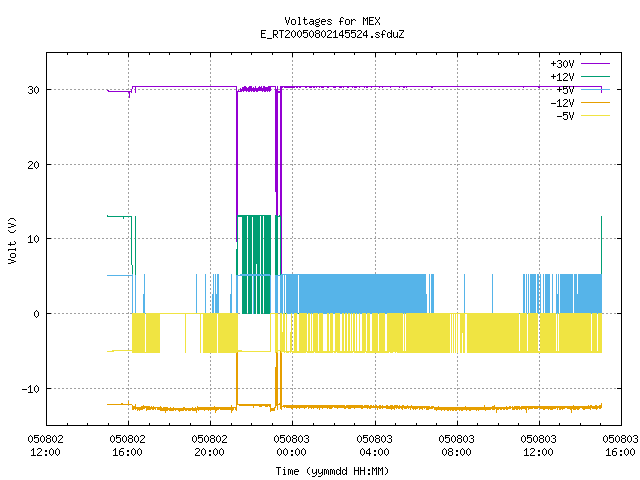Click the x-axis label 050802 20:00
The width and height of the screenshot is (640, 480).
(209, 446)
